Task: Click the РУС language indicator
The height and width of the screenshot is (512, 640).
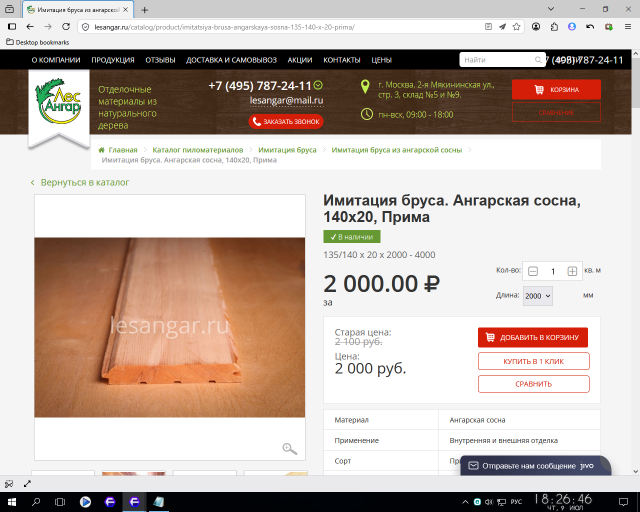Action: (516, 502)
